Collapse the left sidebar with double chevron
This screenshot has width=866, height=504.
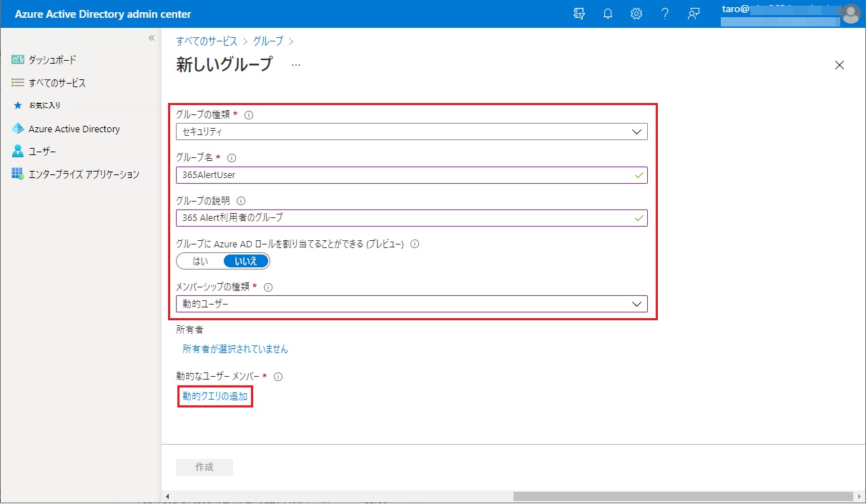pos(152,38)
